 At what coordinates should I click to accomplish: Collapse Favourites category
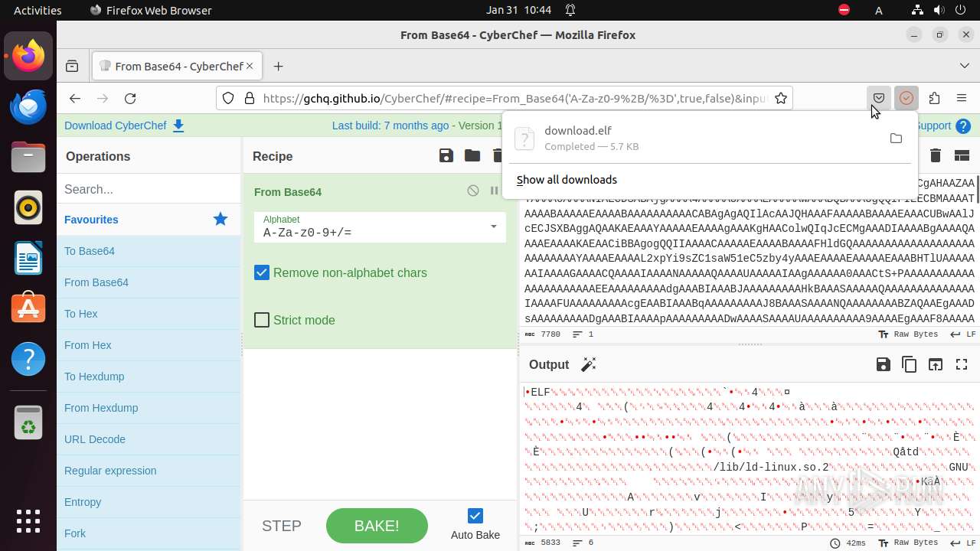tap(149, 220)
